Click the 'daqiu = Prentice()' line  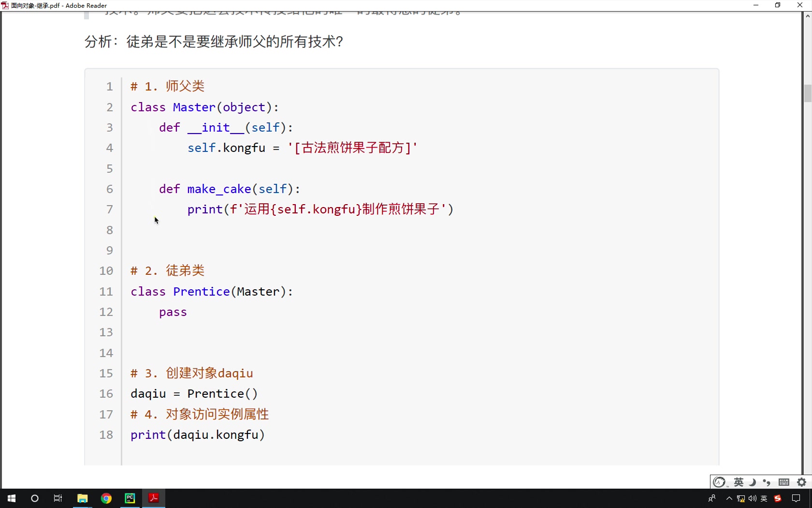194,393
